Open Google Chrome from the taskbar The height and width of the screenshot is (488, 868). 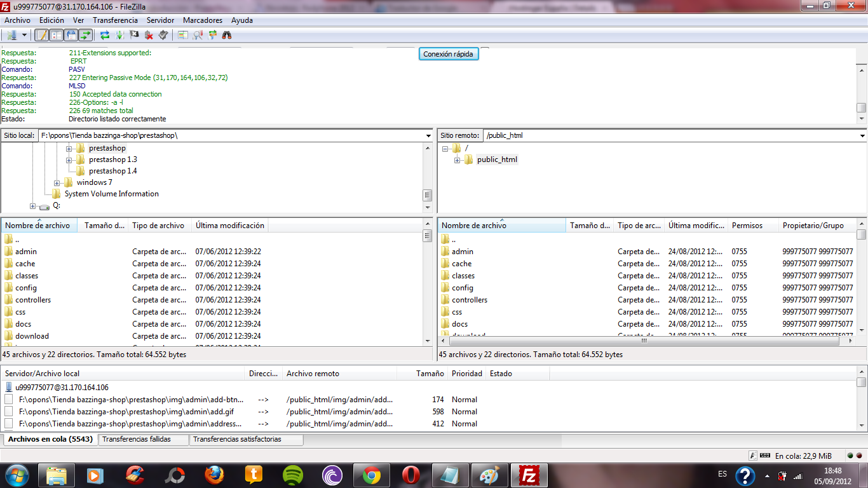372,475
